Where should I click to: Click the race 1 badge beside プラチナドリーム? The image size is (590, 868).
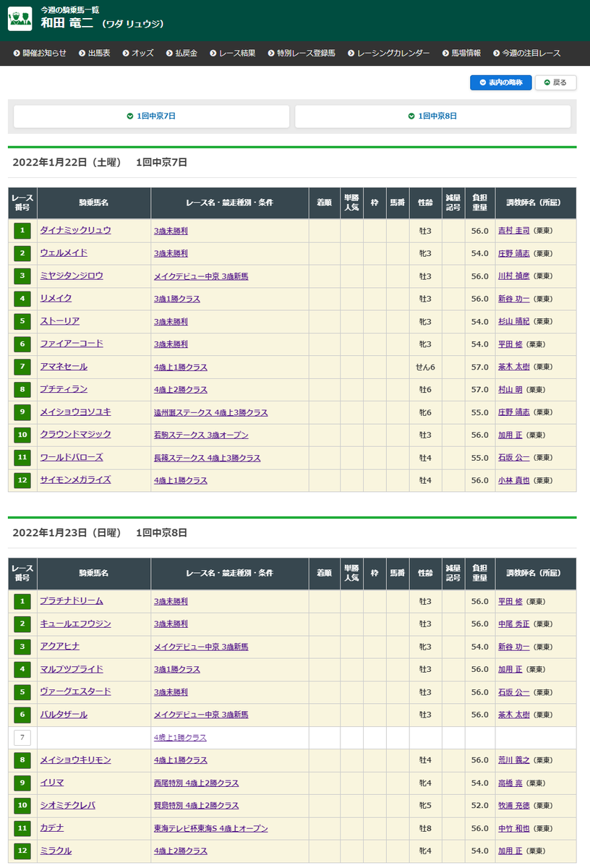22,601
